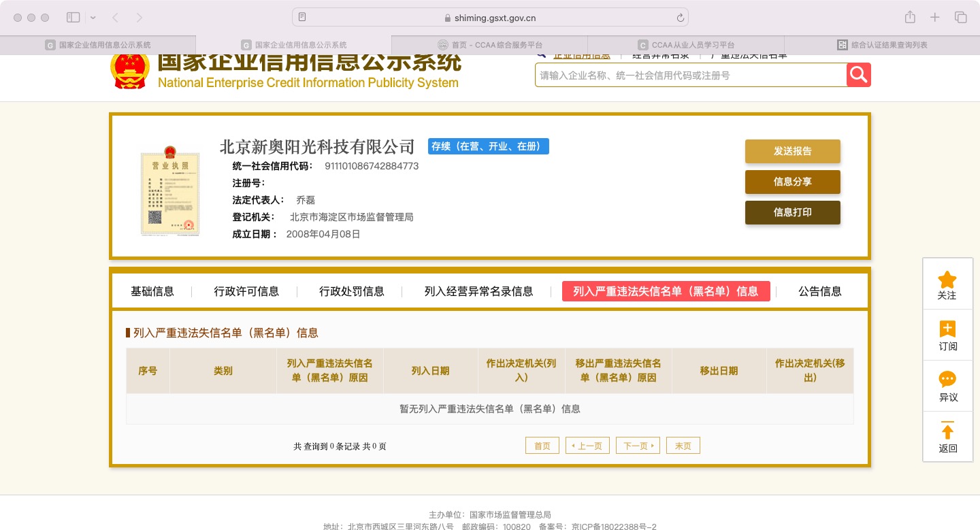Screen dimensions: 980x530
Task: Click the reader view icon in address bar
Action: click(302, 17)
